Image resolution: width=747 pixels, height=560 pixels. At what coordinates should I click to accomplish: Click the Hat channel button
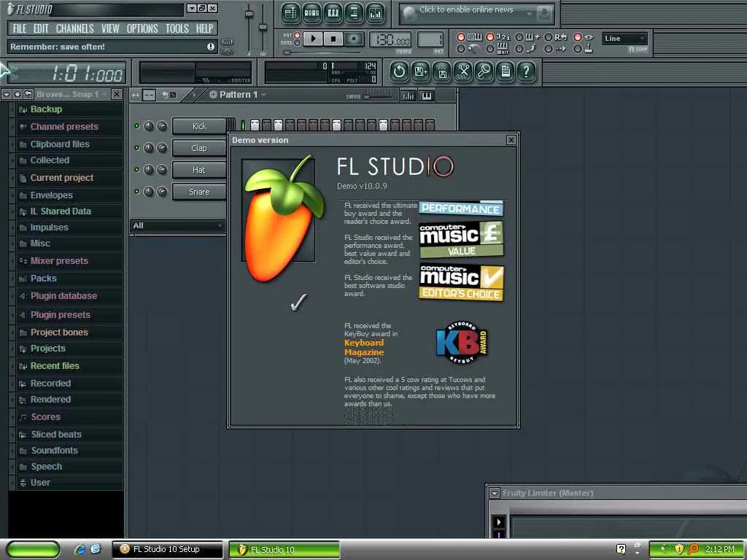[199, 170]
